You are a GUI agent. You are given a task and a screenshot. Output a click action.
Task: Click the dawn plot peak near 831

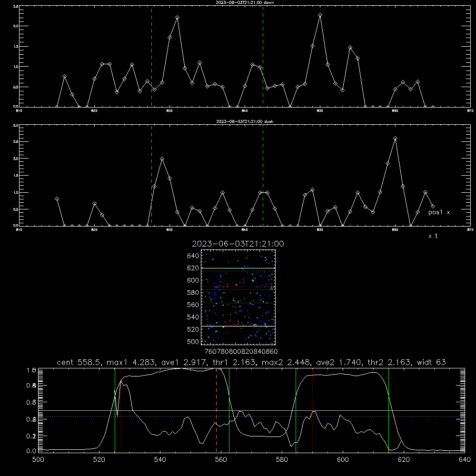pos(177,18)
